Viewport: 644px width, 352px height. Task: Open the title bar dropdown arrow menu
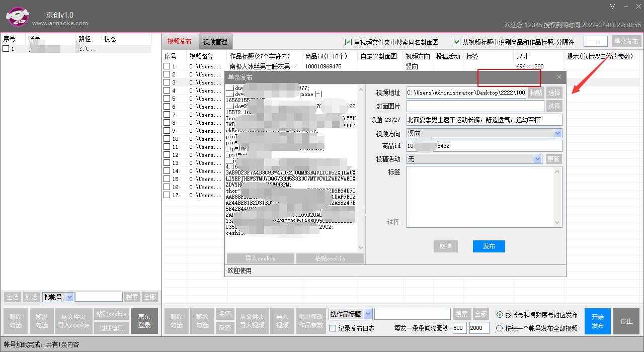612,7
